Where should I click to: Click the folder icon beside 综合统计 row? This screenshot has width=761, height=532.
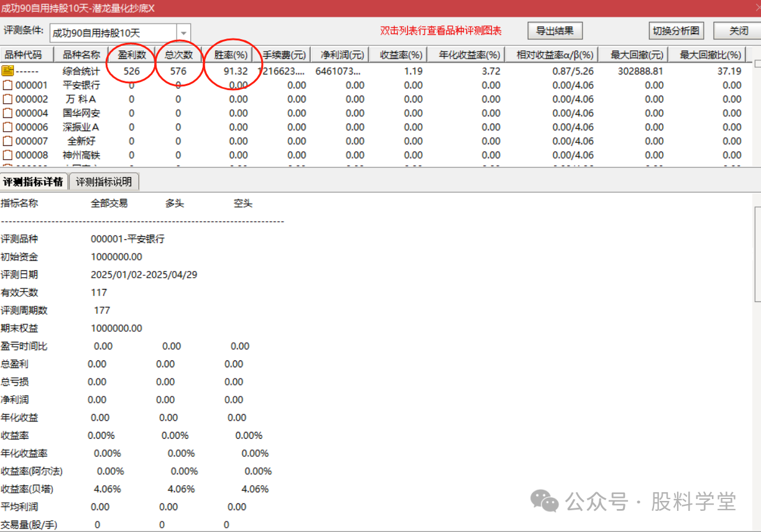[7, 70]
